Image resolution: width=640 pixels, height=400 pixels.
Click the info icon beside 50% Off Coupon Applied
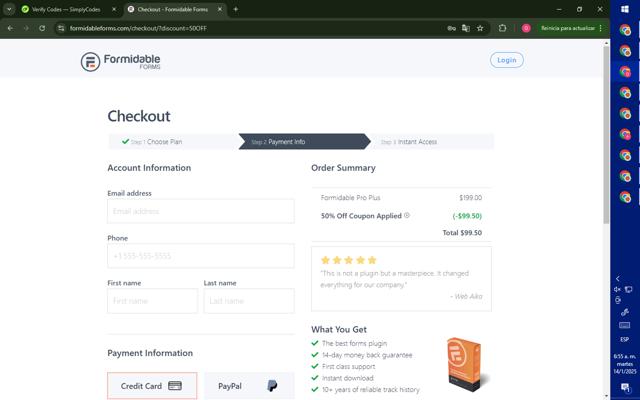[x=407, y=215]
